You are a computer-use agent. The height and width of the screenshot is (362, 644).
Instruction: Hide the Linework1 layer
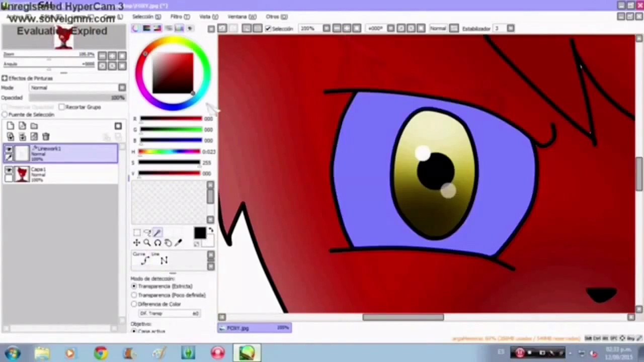9,149
